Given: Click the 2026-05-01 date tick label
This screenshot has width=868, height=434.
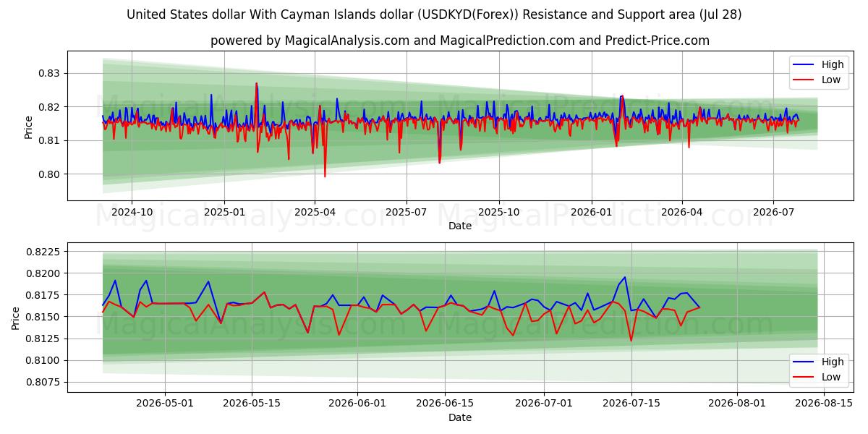Looking at the screenshot, I should 165,404.
